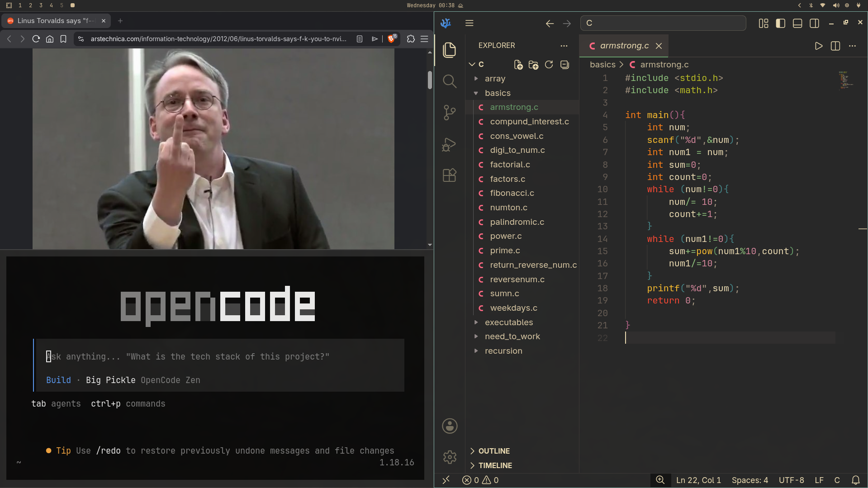Open errors and warnings count in status bar
868x488 pixels.
(x=480, y=480)
